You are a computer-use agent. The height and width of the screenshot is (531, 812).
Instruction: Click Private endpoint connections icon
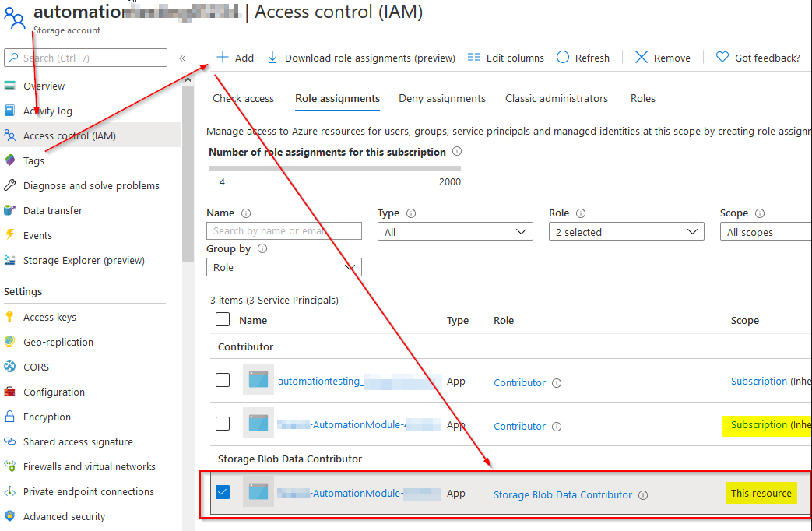10,491
